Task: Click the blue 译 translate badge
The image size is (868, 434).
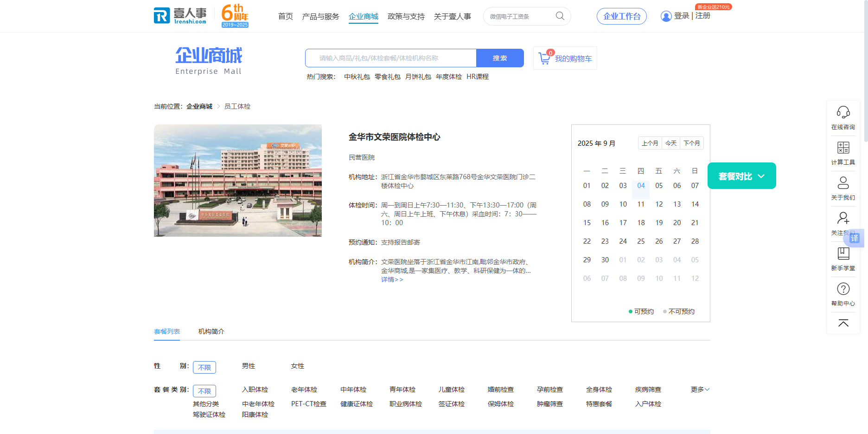Action: pyautogui.click(x=855, y=238)
